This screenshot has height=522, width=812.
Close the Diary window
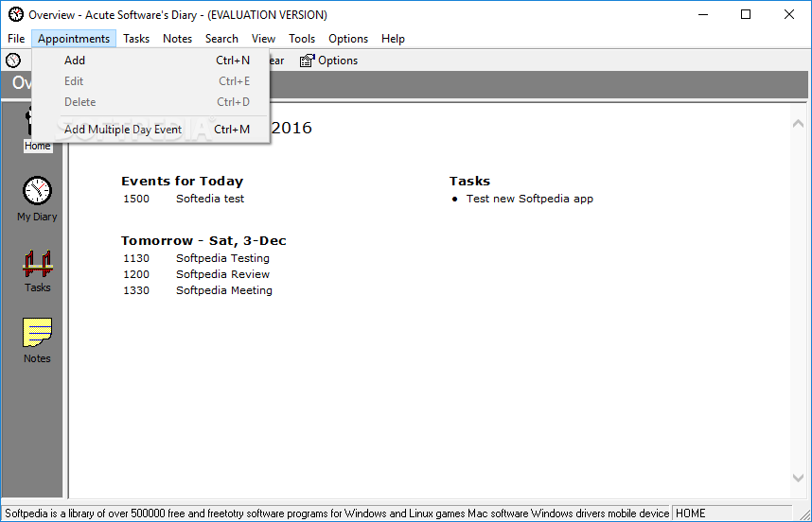(788, 14)
